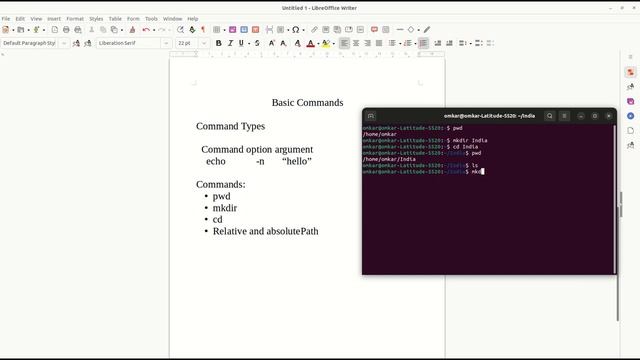Click the Save document icon

[36, 30]
